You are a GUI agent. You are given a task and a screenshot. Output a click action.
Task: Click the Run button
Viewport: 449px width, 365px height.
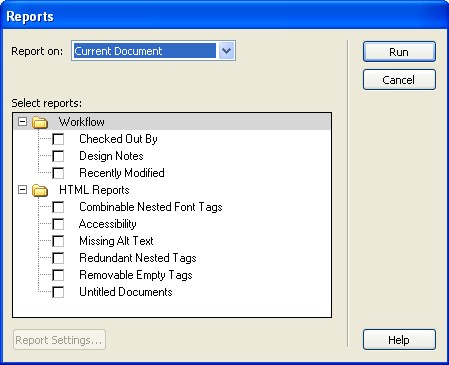[x=399, y=52]
